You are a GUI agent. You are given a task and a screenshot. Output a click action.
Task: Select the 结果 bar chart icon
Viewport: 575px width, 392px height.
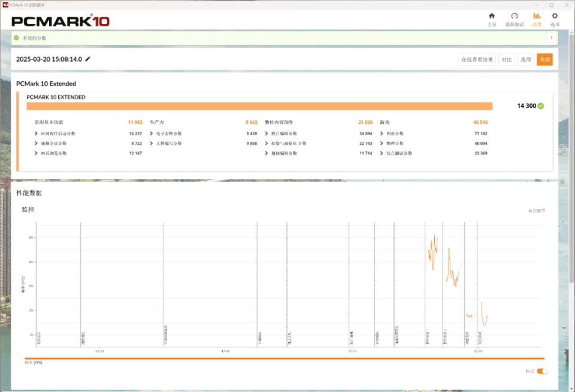click(x=537, y=16)
